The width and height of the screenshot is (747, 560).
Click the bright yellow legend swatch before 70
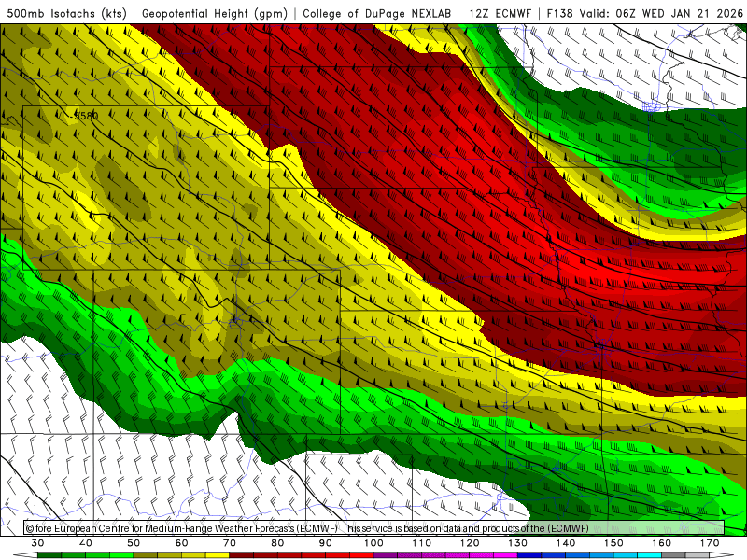point(218,555)
